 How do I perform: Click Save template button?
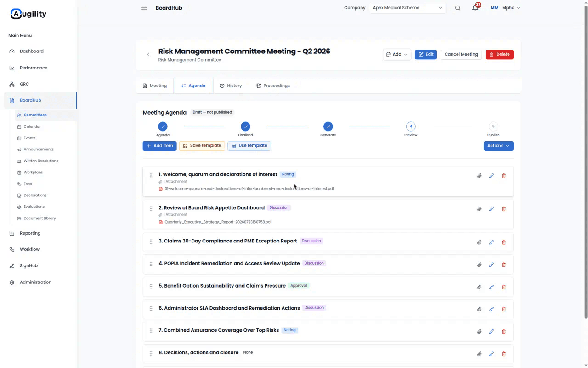point(202,146)
